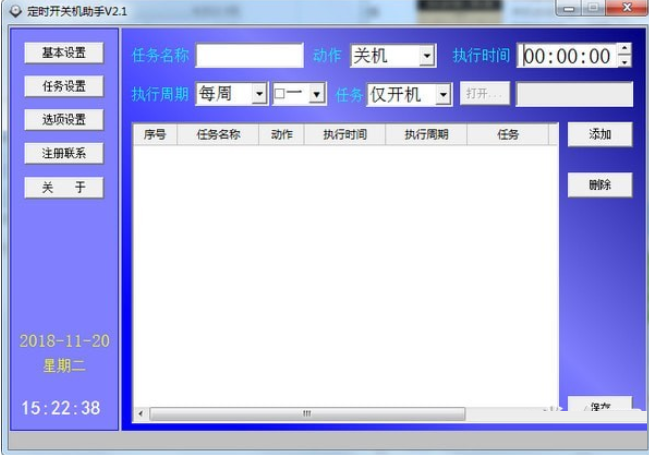Click the task list horizontal scrollbar thumb

point(307,414)
